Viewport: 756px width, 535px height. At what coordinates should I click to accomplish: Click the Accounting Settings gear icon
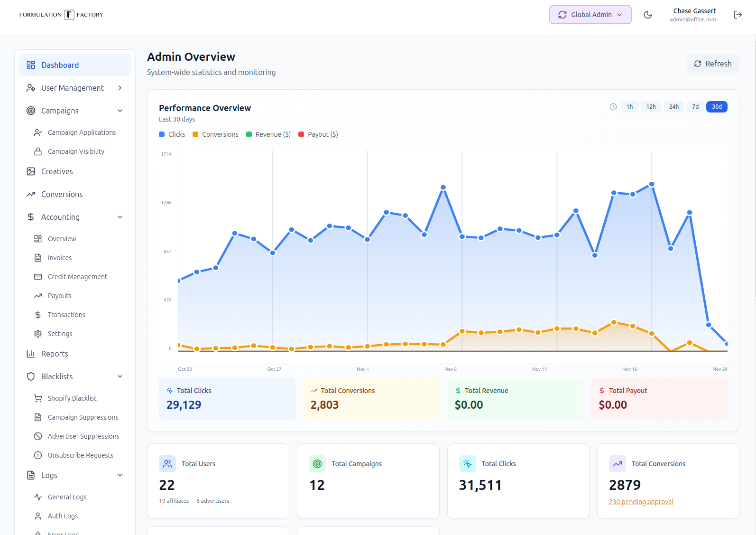point(38,334)
